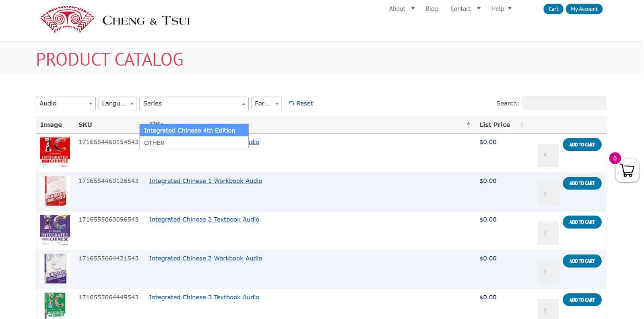
Task: Expand the About menu
Action: point(402,8)
